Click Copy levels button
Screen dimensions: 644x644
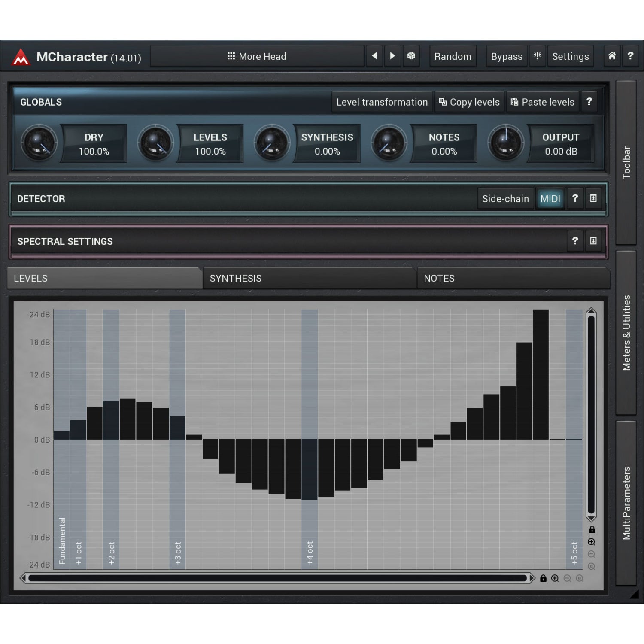(469, 102)
